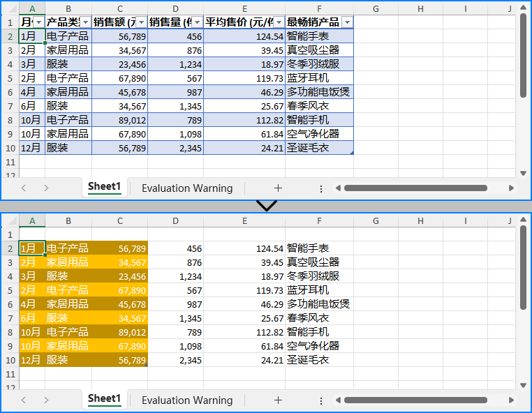Click left scroll arrow in top horizontal scrollbar
532x413 pixels.
tap(338, 188)
